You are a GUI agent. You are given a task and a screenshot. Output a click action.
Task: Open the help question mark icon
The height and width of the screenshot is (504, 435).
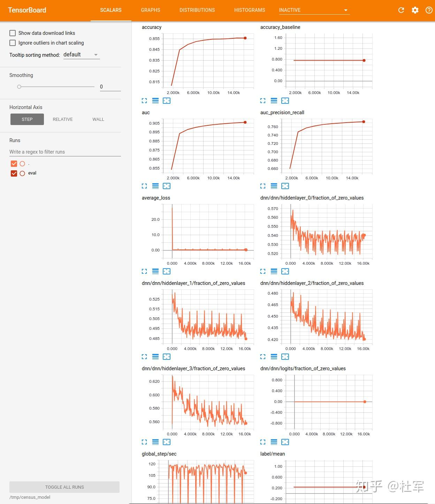[x=429, y=10]
